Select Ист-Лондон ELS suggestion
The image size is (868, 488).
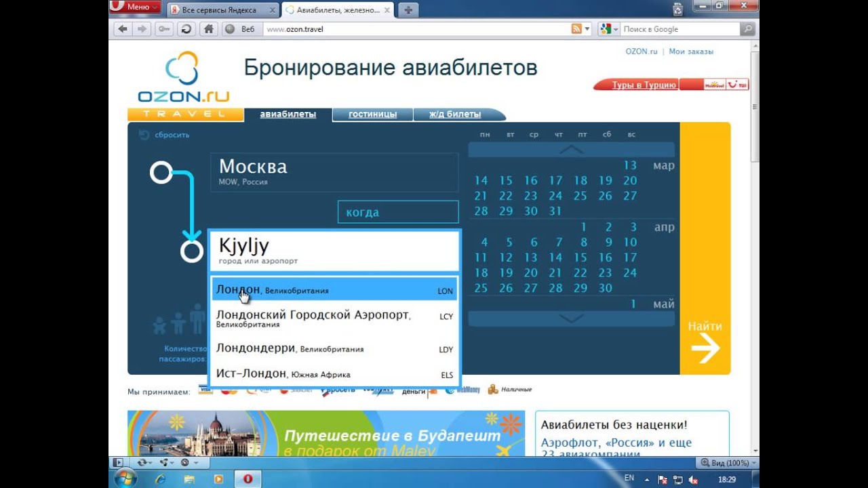point(334,374)
